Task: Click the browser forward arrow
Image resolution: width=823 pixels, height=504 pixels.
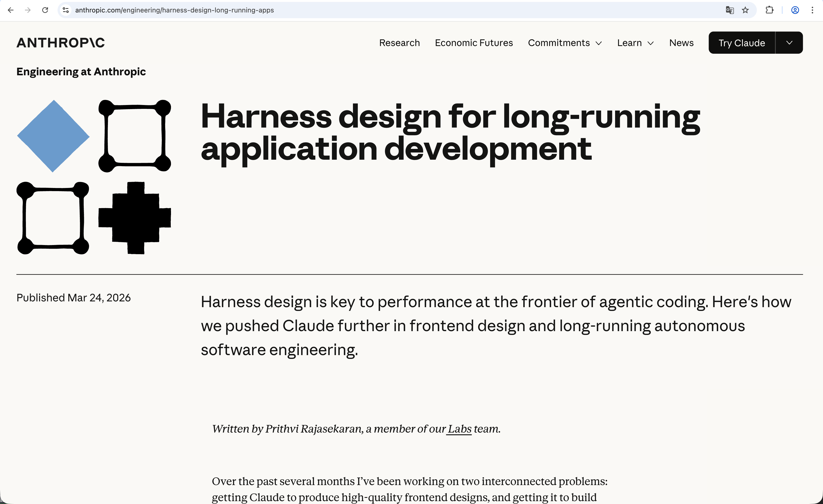Action: [x=28, y=10]
